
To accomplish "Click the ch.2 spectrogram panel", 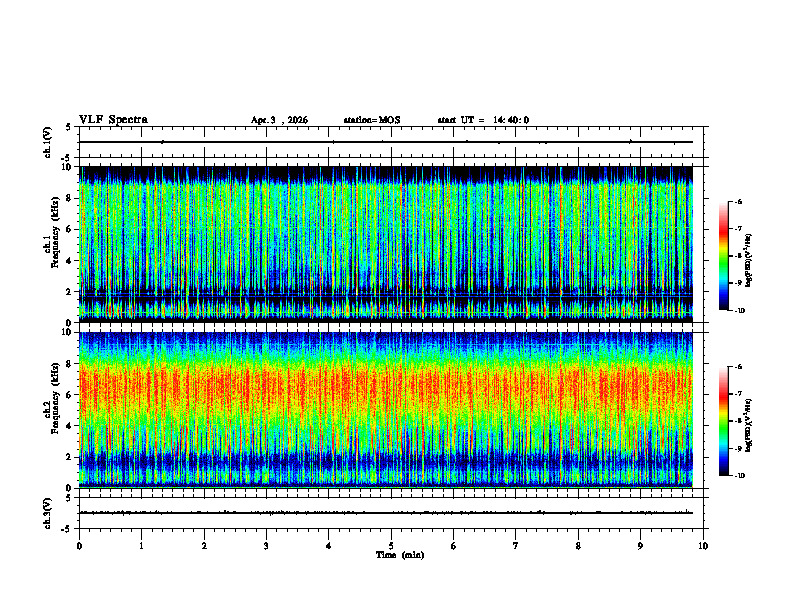I will (x=386, y=410).
